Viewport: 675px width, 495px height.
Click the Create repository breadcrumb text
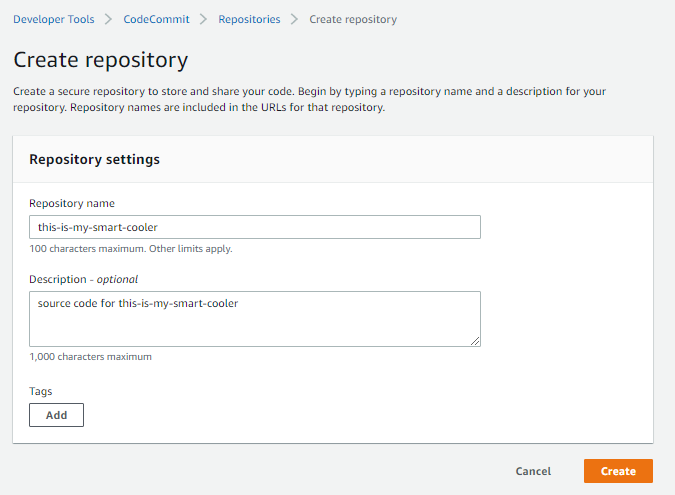tap(353, 19)
